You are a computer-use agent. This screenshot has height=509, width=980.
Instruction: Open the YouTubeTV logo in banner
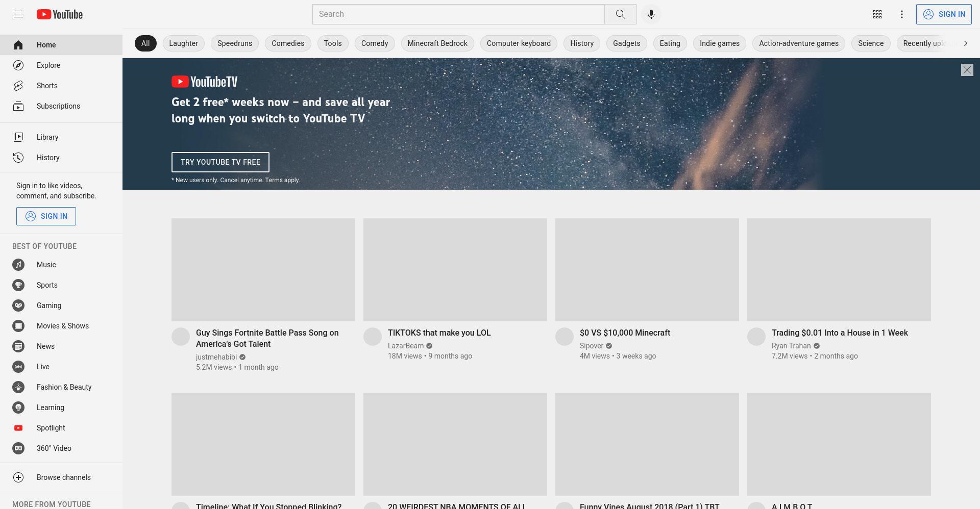(204, 82)
